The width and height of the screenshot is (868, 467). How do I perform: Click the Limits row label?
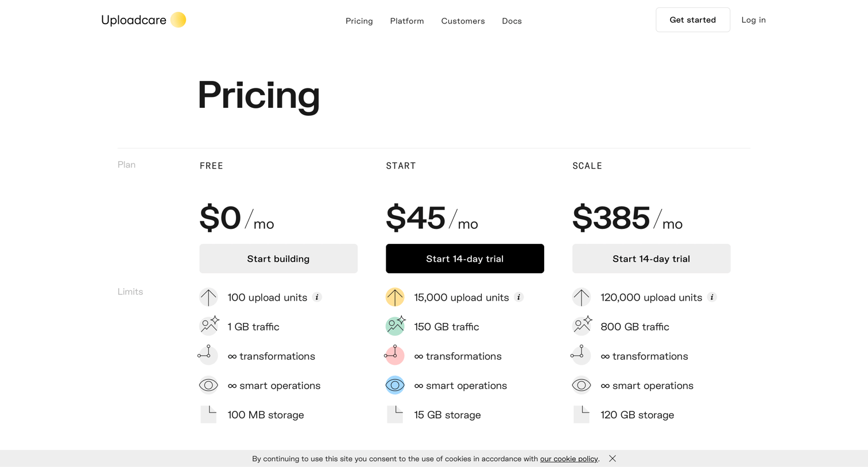pos(130,291)
